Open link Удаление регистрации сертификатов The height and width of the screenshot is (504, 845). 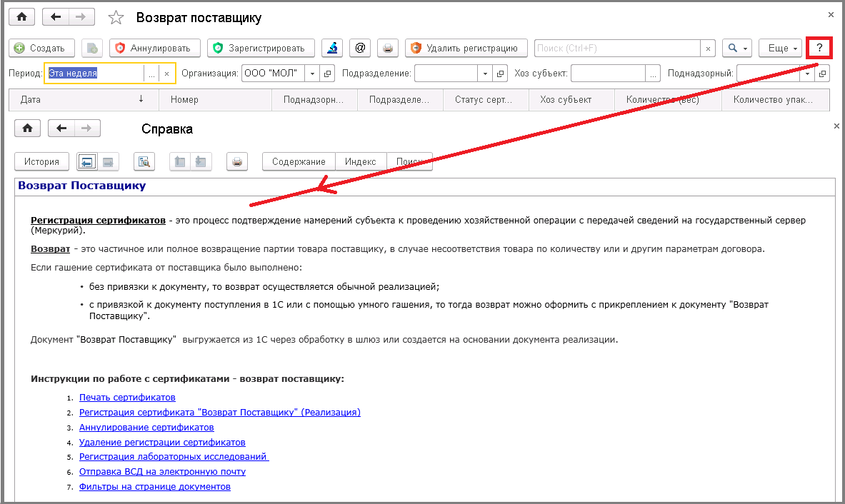[x=162, y=443]
